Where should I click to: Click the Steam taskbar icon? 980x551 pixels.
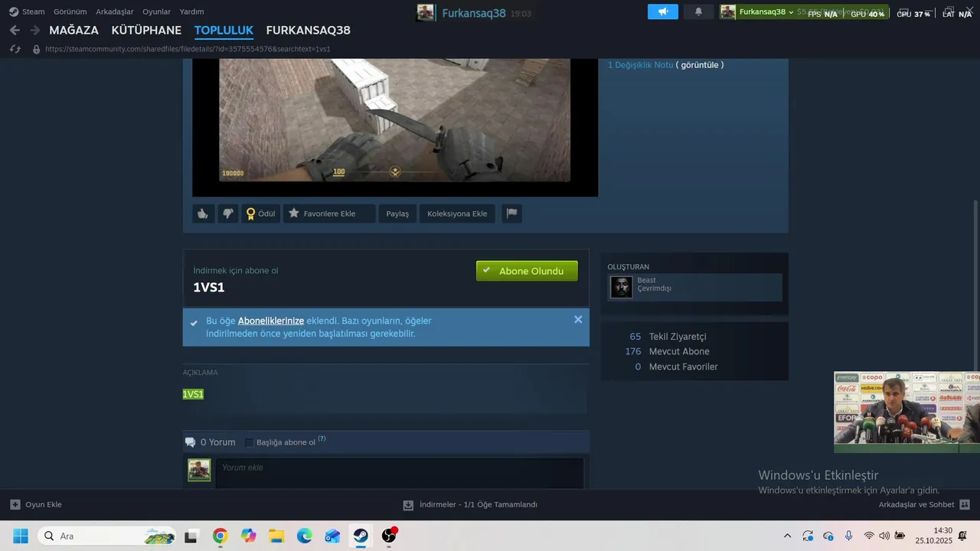click(361, 536)
